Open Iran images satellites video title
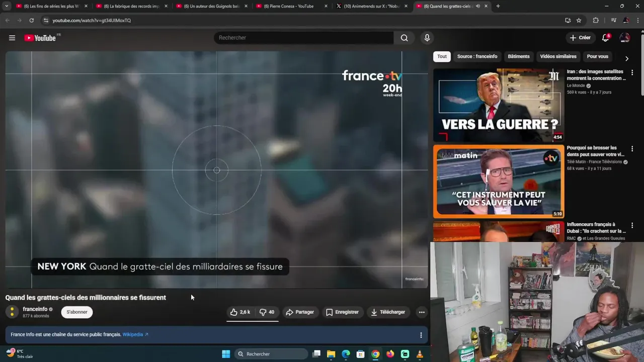 click(596, 75)
